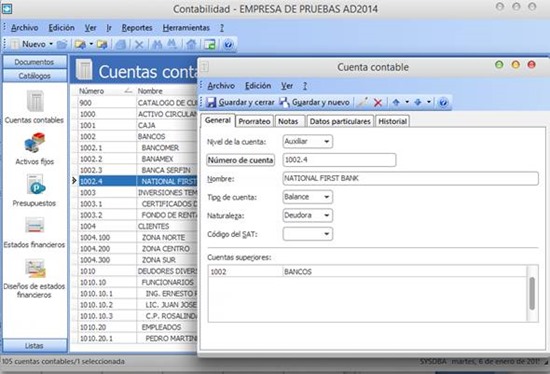Viewport: 550px width, 374px height.
Task: Switch to the Historial tab
Action: click(393, 121)
